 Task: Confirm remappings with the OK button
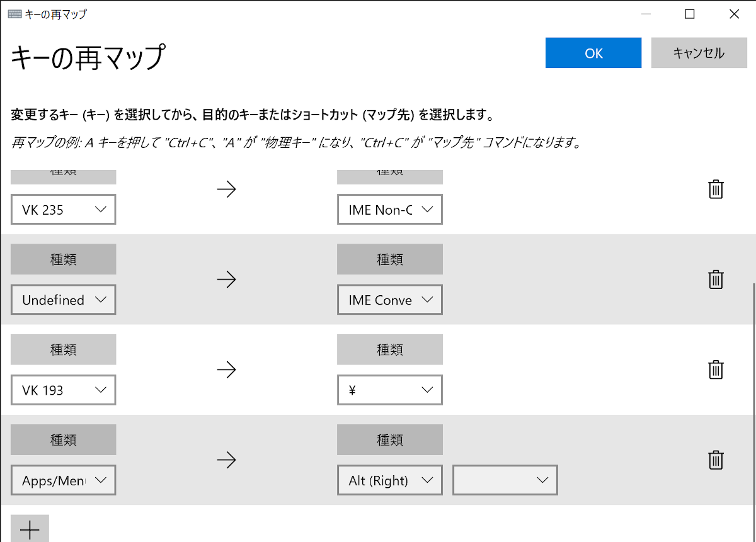click(x=592, y=53)
